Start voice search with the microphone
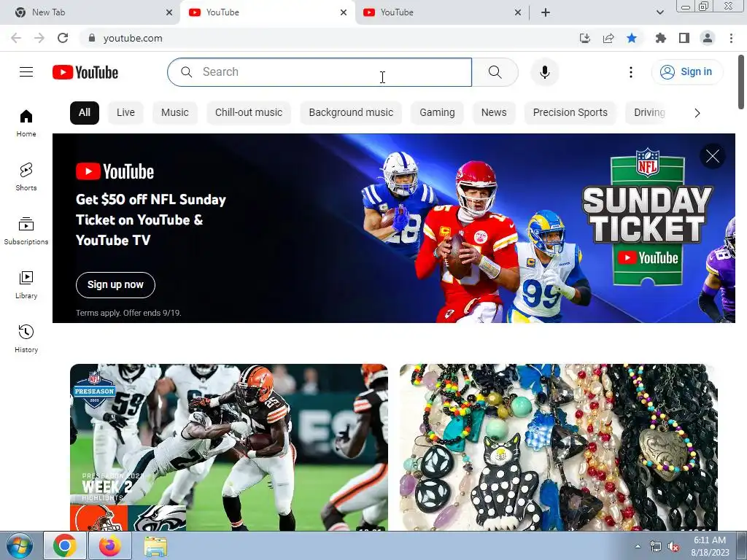Viewport: 747px width, 560px height. [x=544, y=72]
